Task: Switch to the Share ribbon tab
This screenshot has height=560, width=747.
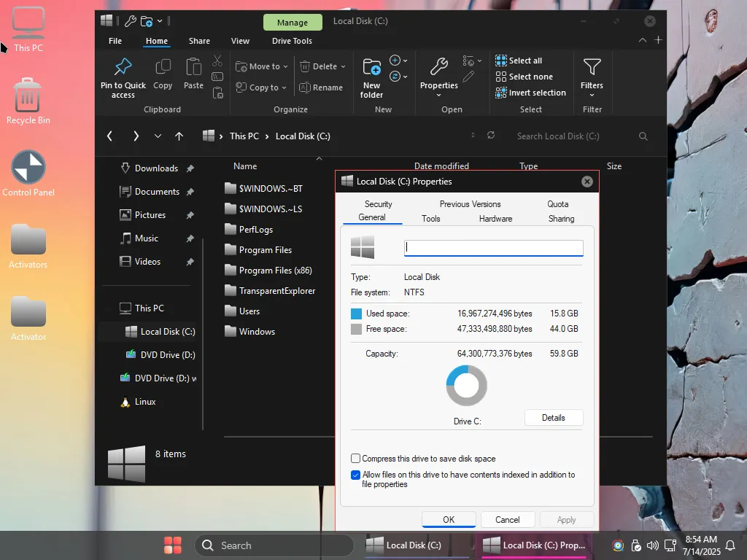Action: tap(199, 41)
